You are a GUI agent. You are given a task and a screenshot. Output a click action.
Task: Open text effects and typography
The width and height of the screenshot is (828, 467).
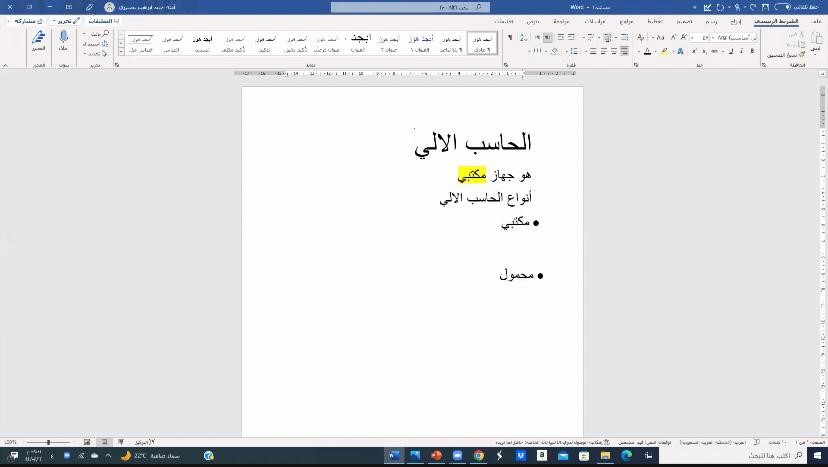coord(680,51)
